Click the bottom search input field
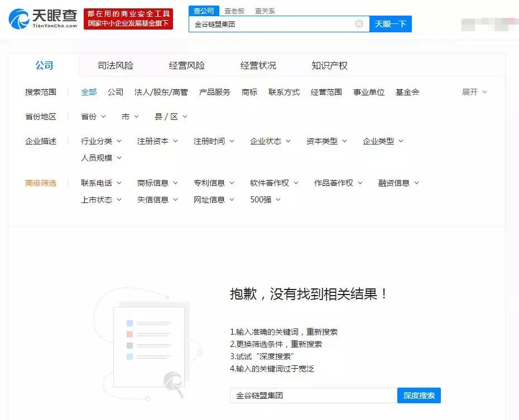 click(x=313, y=395)
